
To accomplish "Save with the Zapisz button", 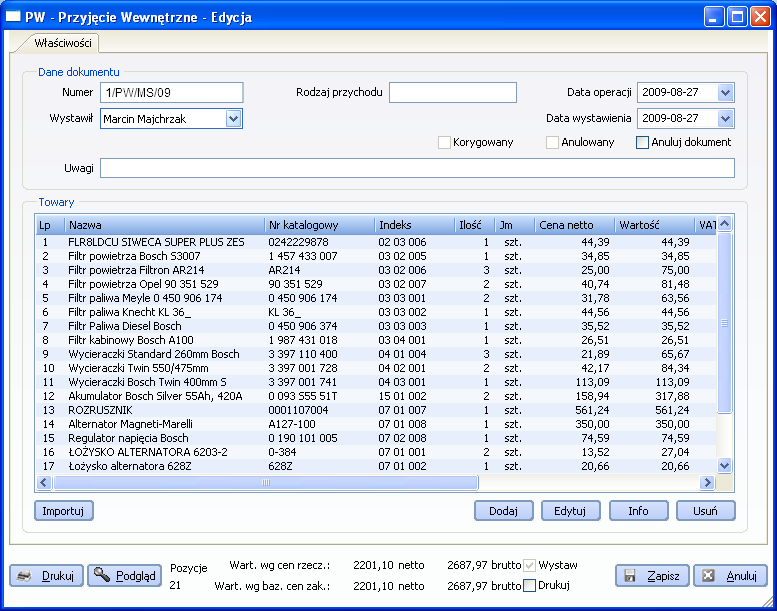I will pyautogui.click(x=652, y=576).
